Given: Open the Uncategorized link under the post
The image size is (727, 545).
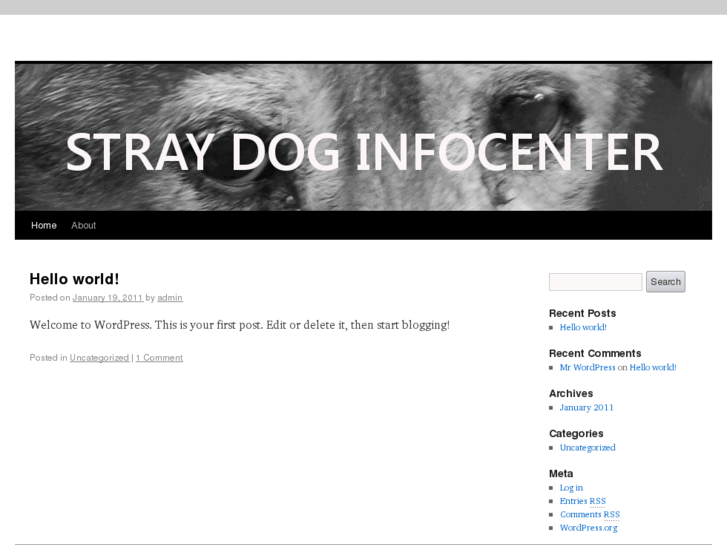Looking at the screenshot, I should pyautogui.click(x=99, y=358).
